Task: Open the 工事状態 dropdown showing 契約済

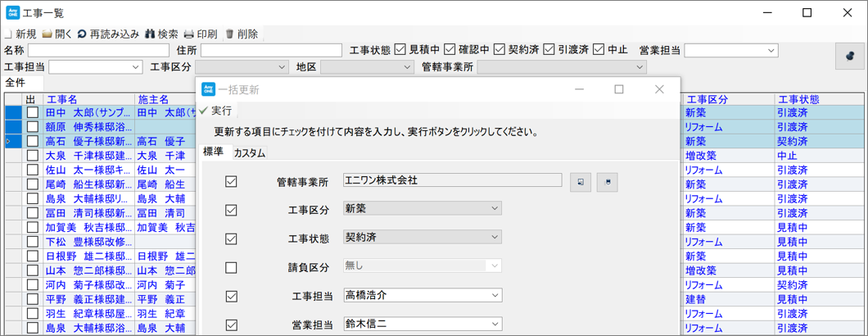Action: 495,238
